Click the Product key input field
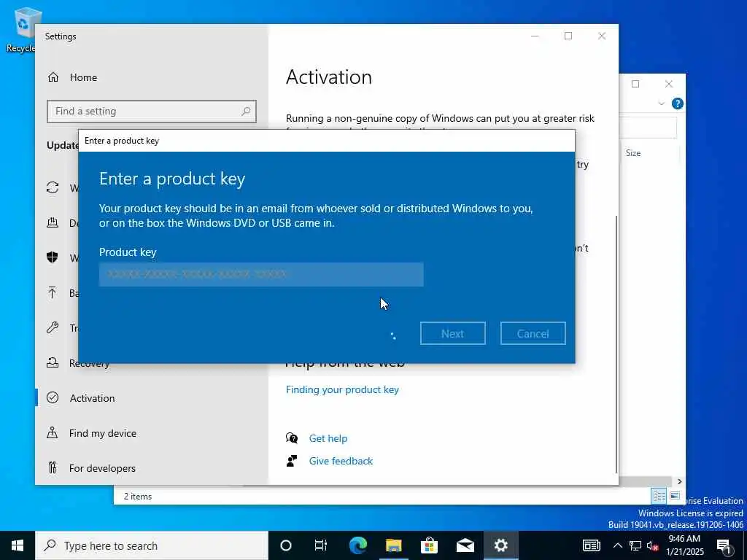The width and height of the screenshot is (747, 560). pyautogui.click(x=261, y=274)
